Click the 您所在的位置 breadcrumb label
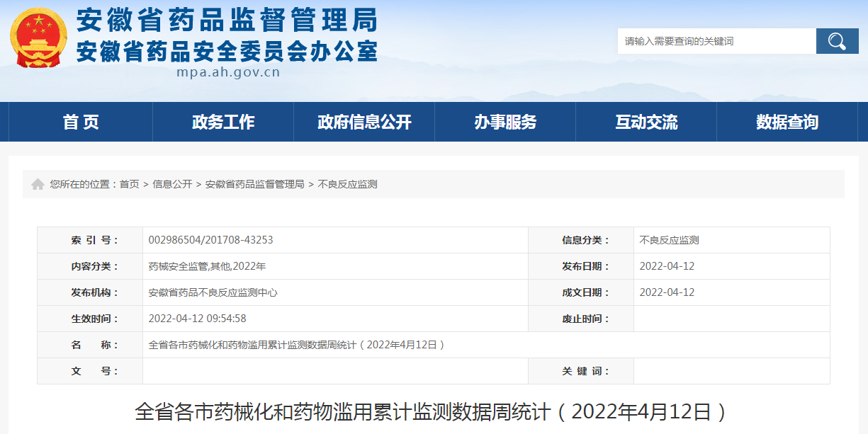The width and height of the screenshot is (868, 434). pyautogui.click(x=84, y=184)
